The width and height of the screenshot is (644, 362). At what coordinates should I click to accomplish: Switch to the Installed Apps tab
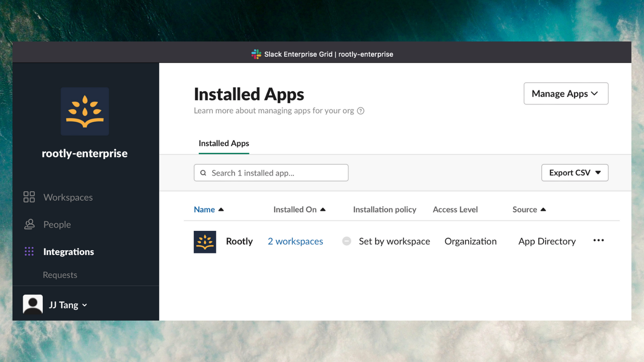click(224, 143)
